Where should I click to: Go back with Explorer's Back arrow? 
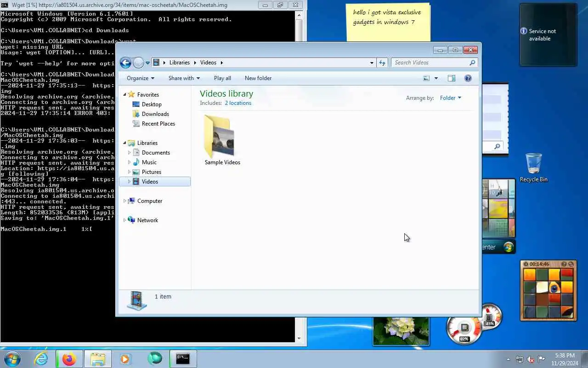(125, 63)
